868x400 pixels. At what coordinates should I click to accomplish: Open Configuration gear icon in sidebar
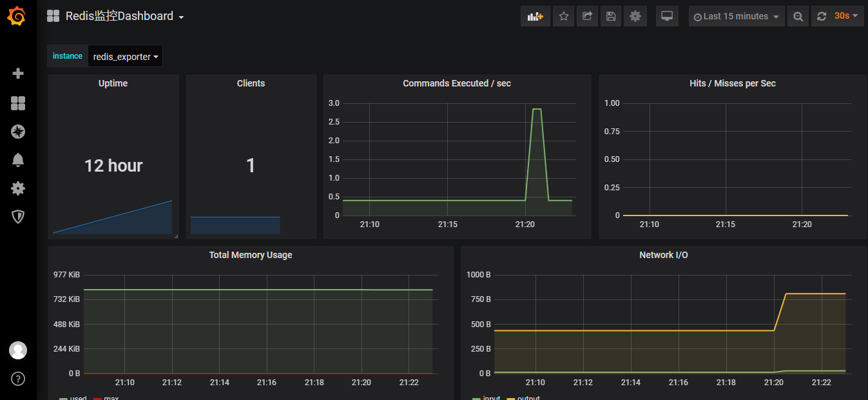point(18,188)
